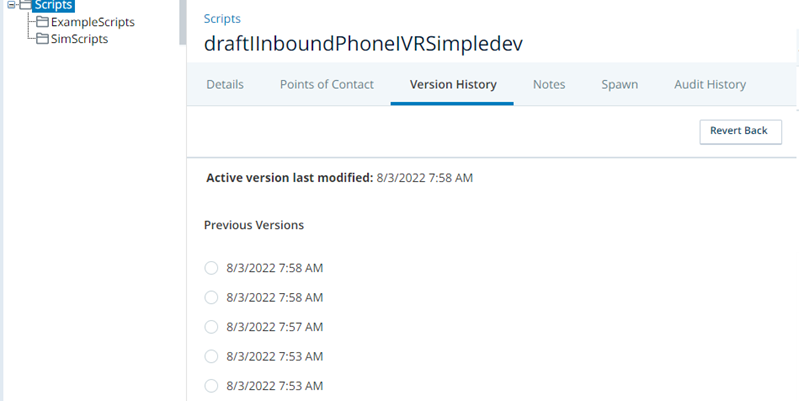Click the Scripts root folder icon
Viewport: 799px width, 401px height.
click(x=24, y=6)
